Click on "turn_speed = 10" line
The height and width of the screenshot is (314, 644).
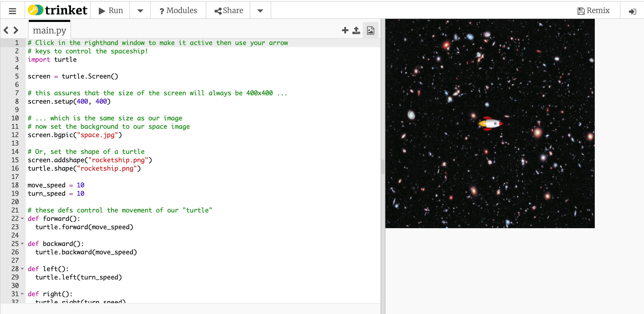tap(56, 193)
